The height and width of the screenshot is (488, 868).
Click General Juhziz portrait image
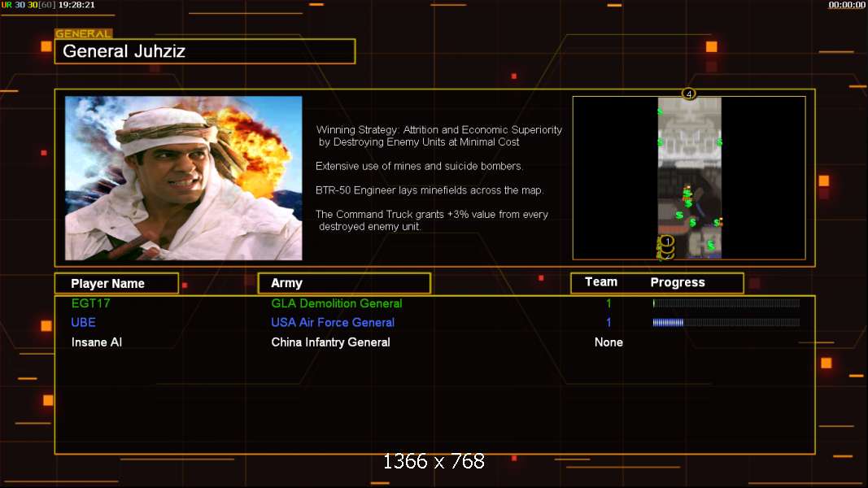[184, 178]
